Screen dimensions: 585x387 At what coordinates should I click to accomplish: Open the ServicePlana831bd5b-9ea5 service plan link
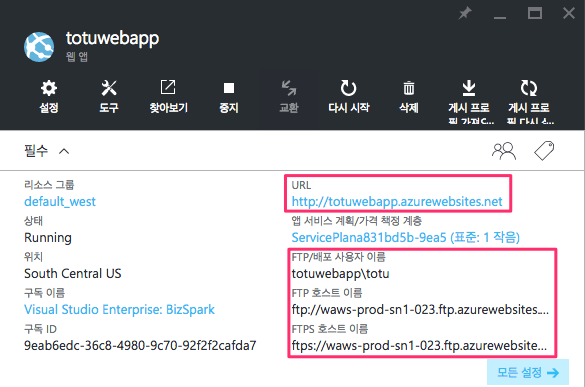(406, 237)
